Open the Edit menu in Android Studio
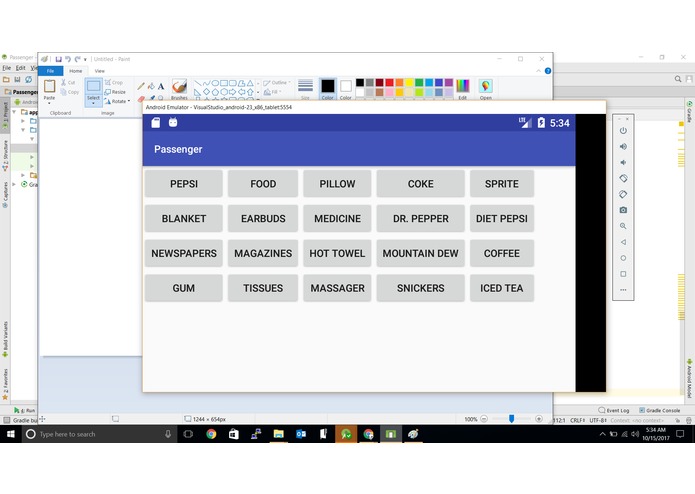The height and width of the screenshot is (494, 695). click(20, 68)
